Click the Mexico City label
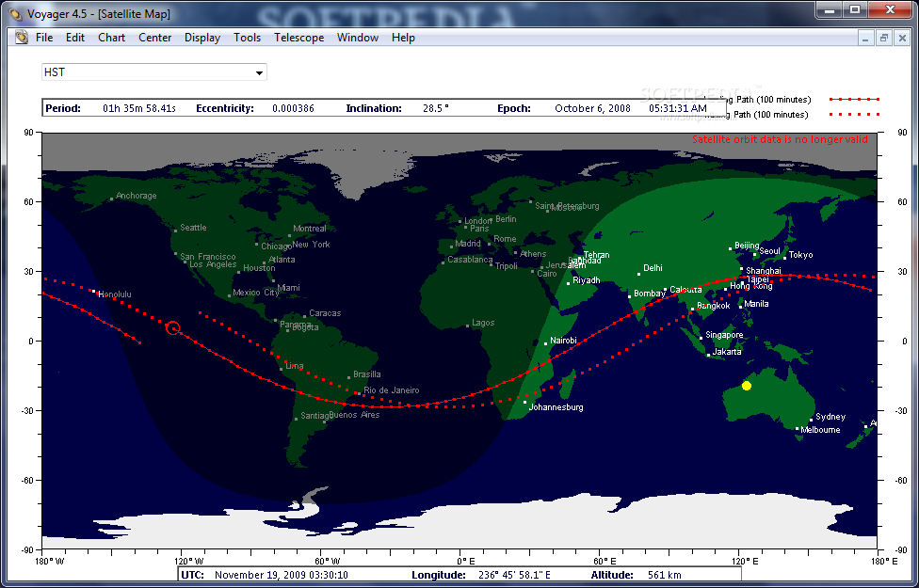Screen dimensions: 919x588 [x=255, y=293]
